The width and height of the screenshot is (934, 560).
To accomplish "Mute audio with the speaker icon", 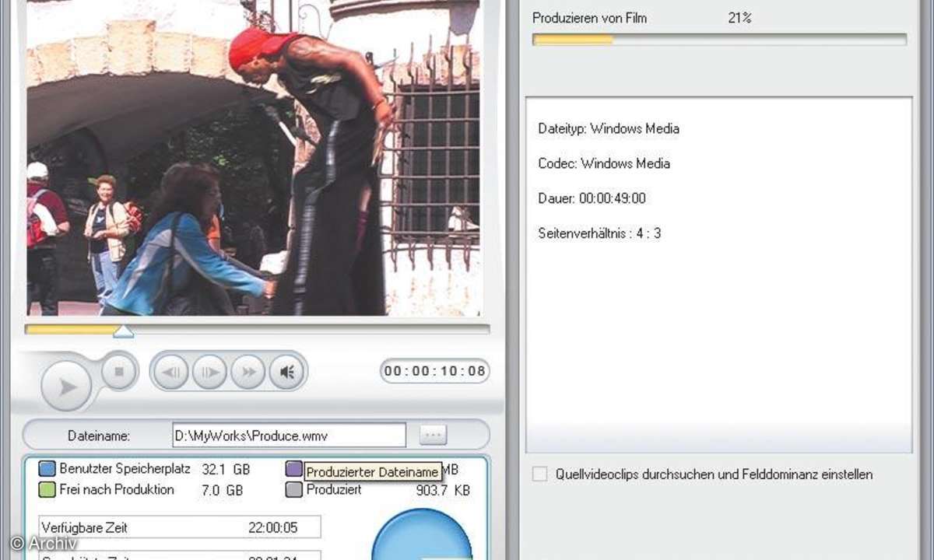I will [x=286, y=372].
